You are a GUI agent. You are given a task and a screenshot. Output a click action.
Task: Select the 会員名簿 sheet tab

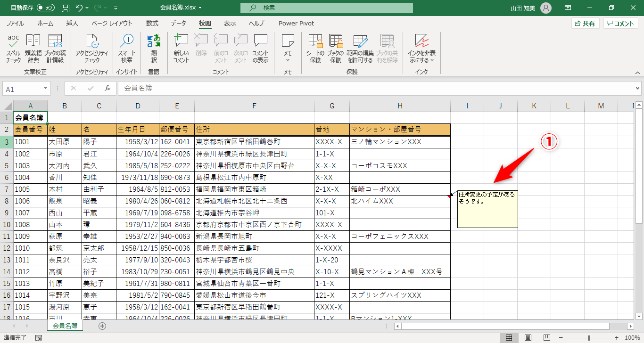coord(65,326)
